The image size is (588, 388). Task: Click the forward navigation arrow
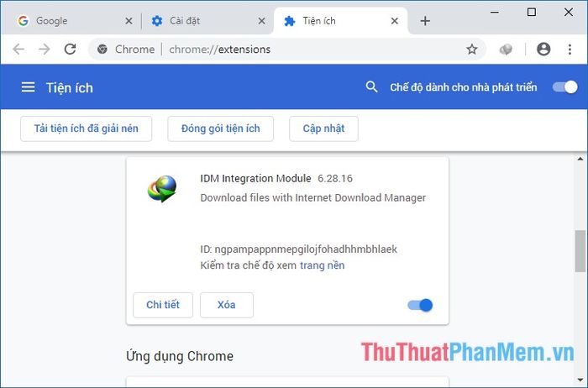[x=45, y=49]
